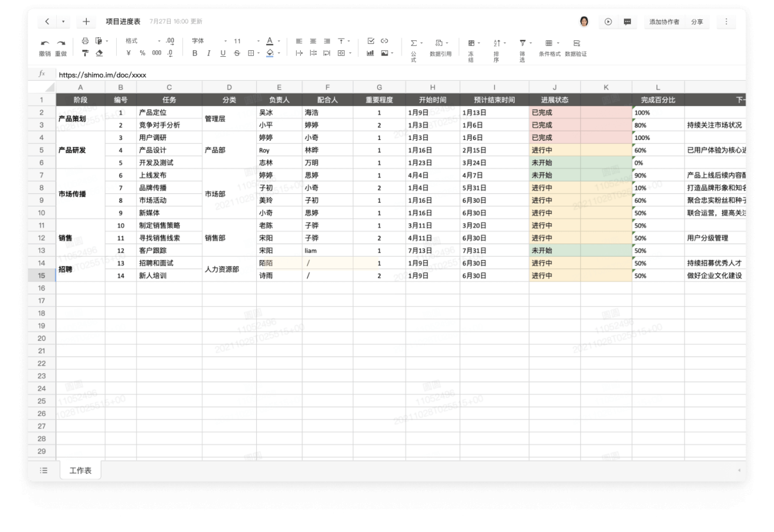Toggle underline formatting (U)
Viewport: 774px width, 532px height.
click(x=223, y=53)
